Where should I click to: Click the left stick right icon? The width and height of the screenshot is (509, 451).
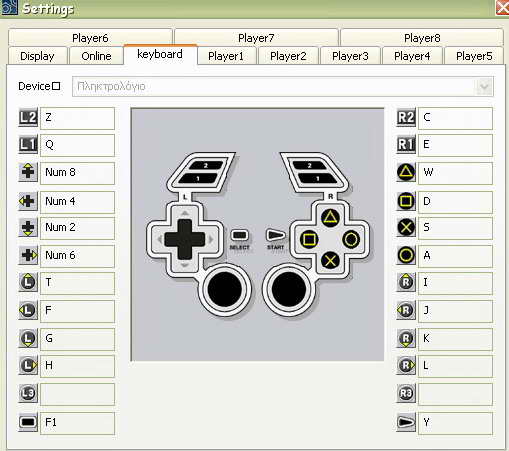(x=28, y=365)
